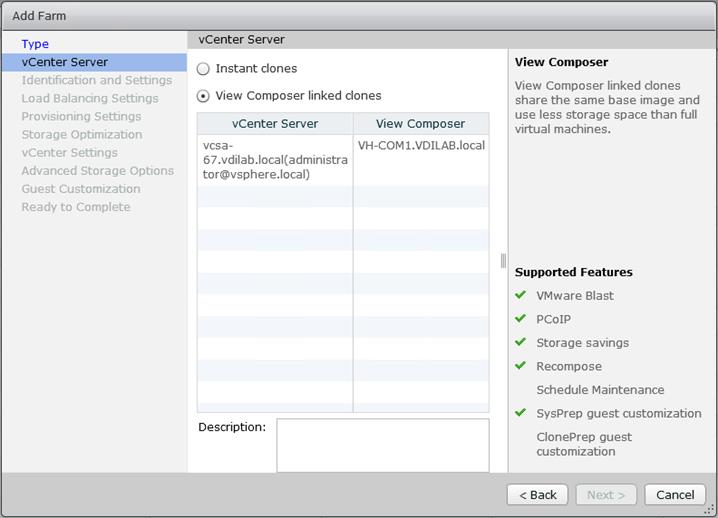Click the Recompose green checkmark

[521, 365]
